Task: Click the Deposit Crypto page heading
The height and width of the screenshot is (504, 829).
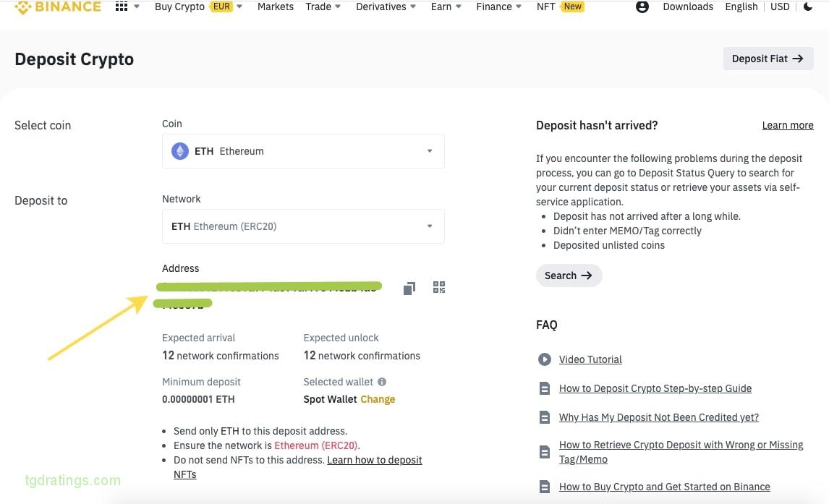Action: tap(74, 59)
